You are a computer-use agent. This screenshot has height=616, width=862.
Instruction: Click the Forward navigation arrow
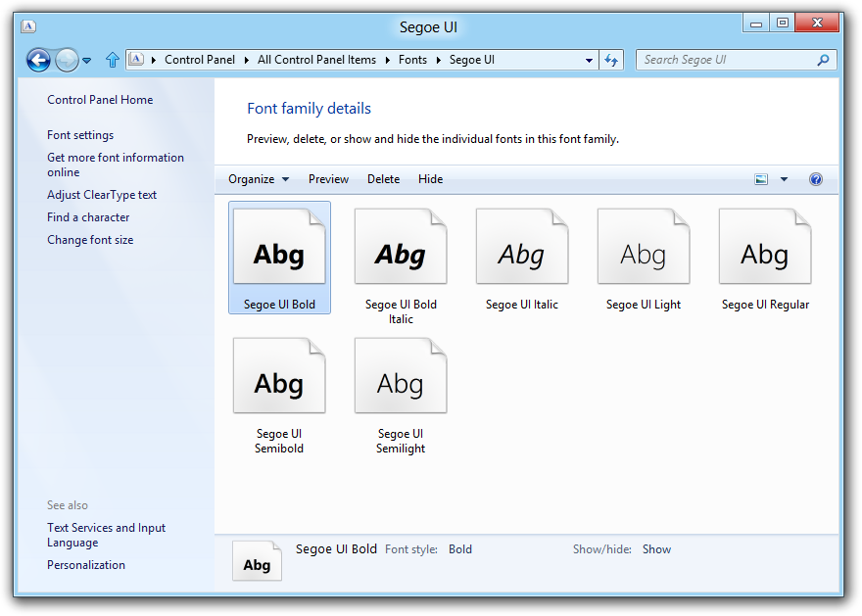coord(67,60)
